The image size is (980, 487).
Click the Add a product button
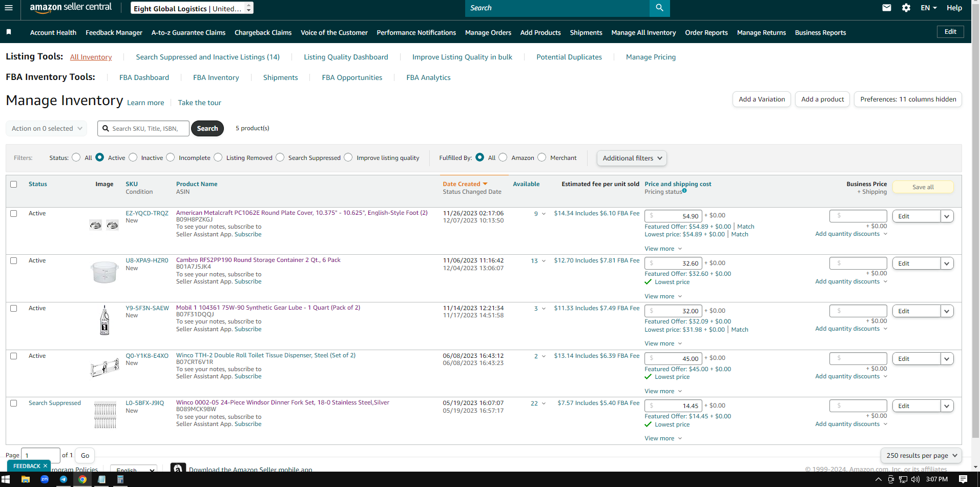(822, 99)
